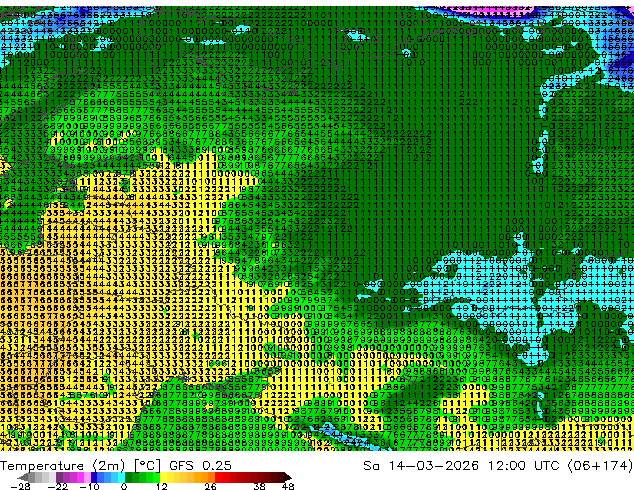Click the yellow segment of the color legend
The image size is (634, 490).
tap(163, 477)
